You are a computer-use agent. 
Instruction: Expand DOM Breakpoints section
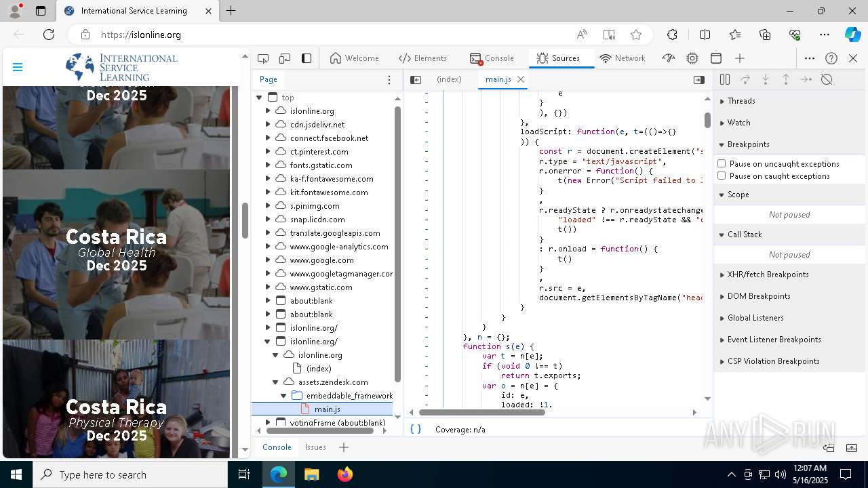click(x=791, y=296)
